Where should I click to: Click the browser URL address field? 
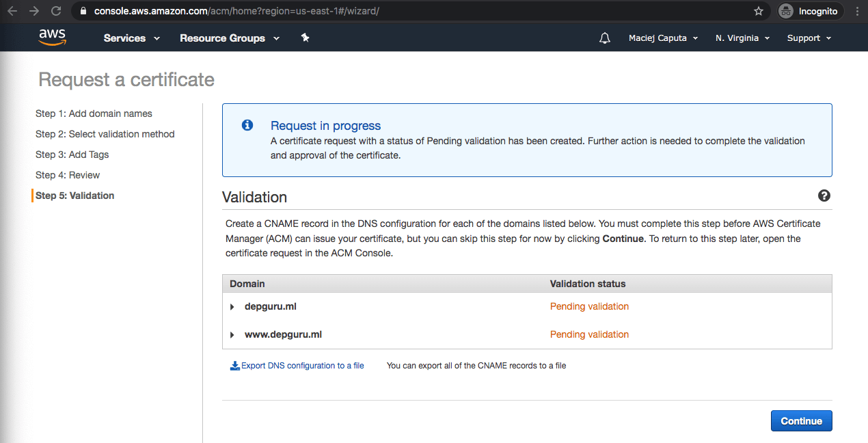(x=410, y=12)
